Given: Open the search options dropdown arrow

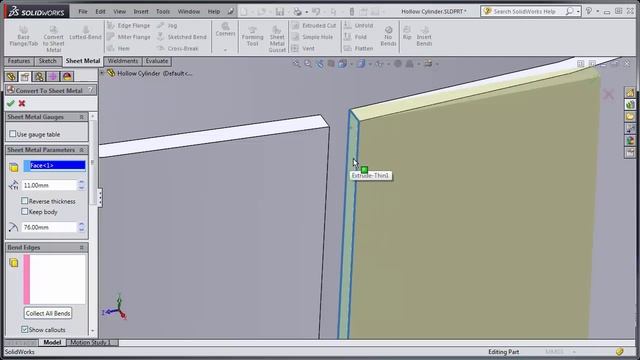Looking at the screenshot, I should click(578, 12).
